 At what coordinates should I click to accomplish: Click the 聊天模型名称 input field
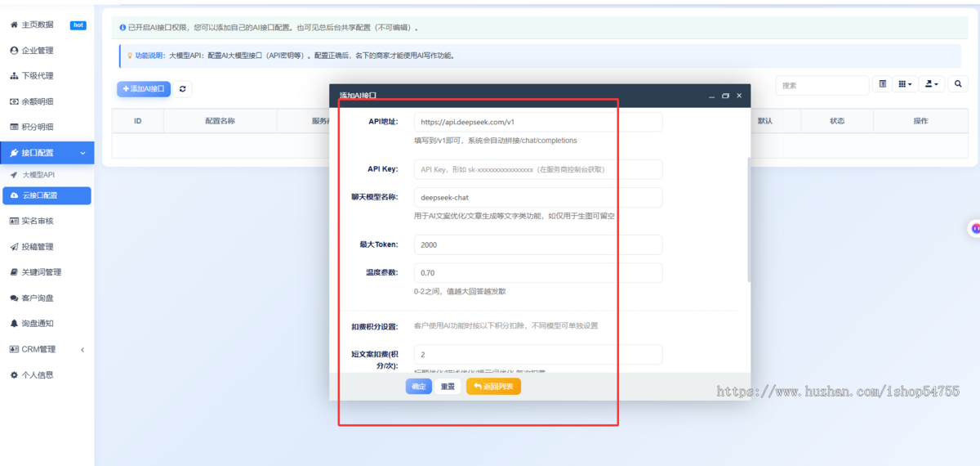tap(538, 198)
